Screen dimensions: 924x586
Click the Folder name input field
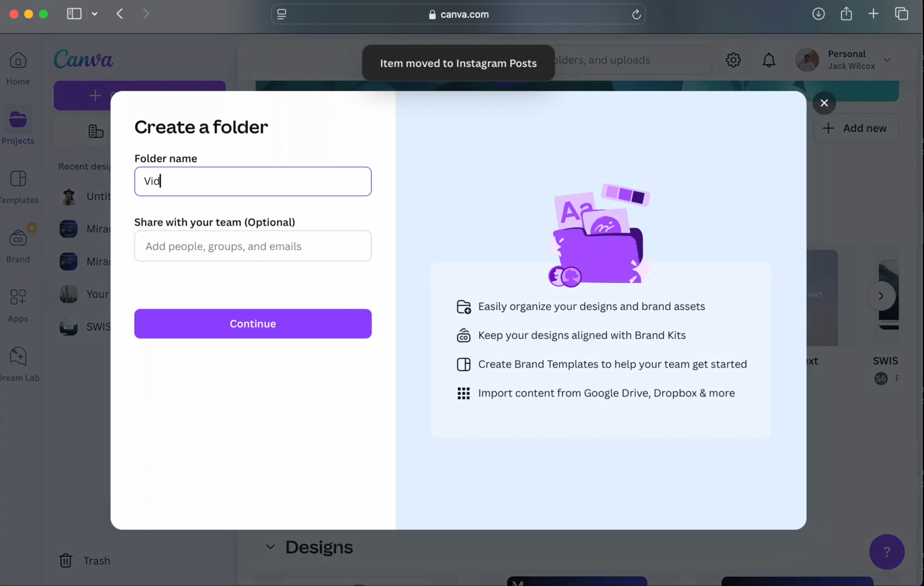click(x=252, y=181)
